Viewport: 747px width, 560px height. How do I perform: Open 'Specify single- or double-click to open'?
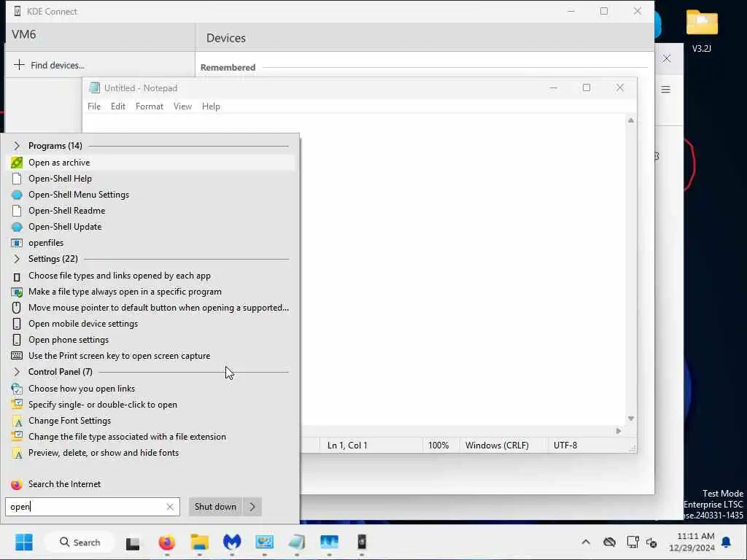coord(152,405)
